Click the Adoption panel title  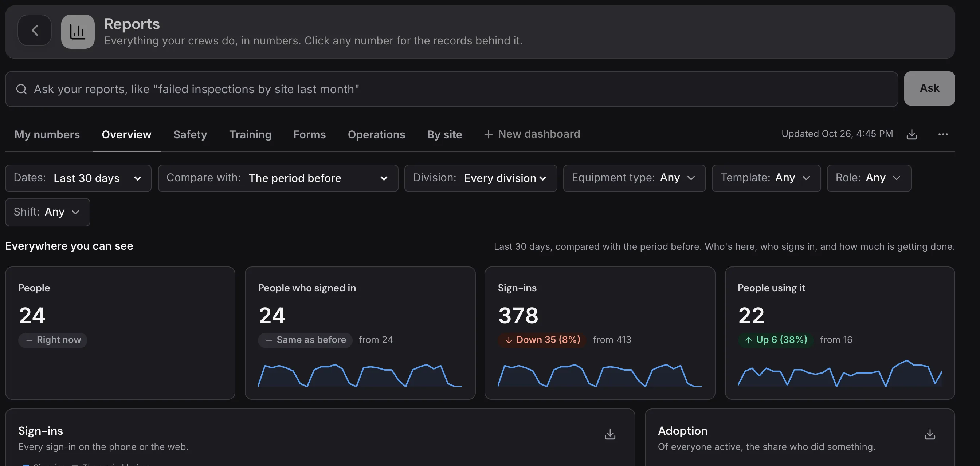click(x=682, y=431)
